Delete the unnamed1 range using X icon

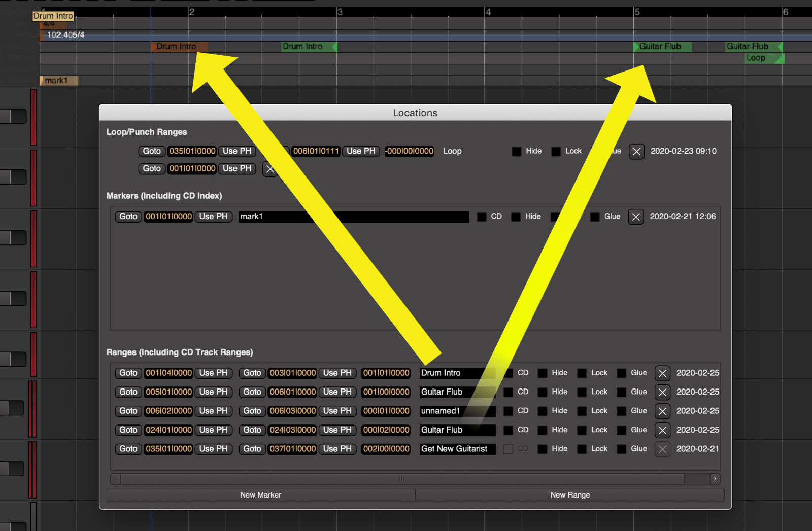point(662,411)
